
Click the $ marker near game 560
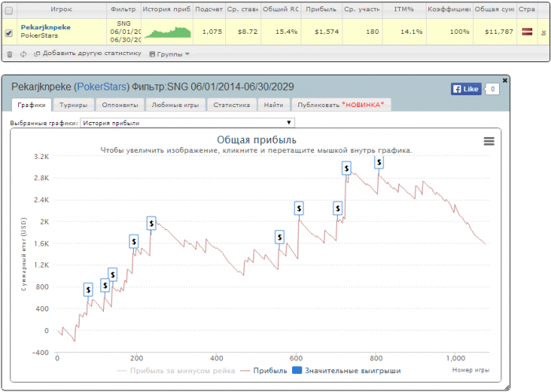[x=279, y=238]
